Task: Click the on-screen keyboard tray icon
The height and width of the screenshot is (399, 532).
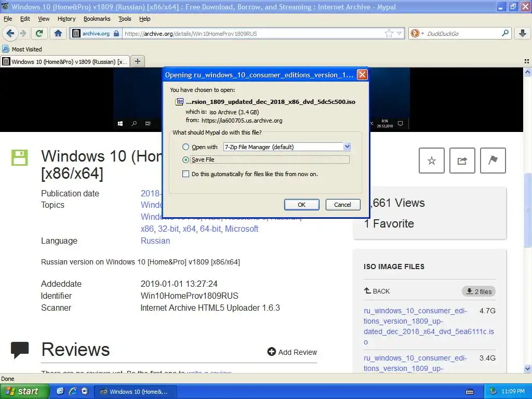Action: (x=470, y=392)
